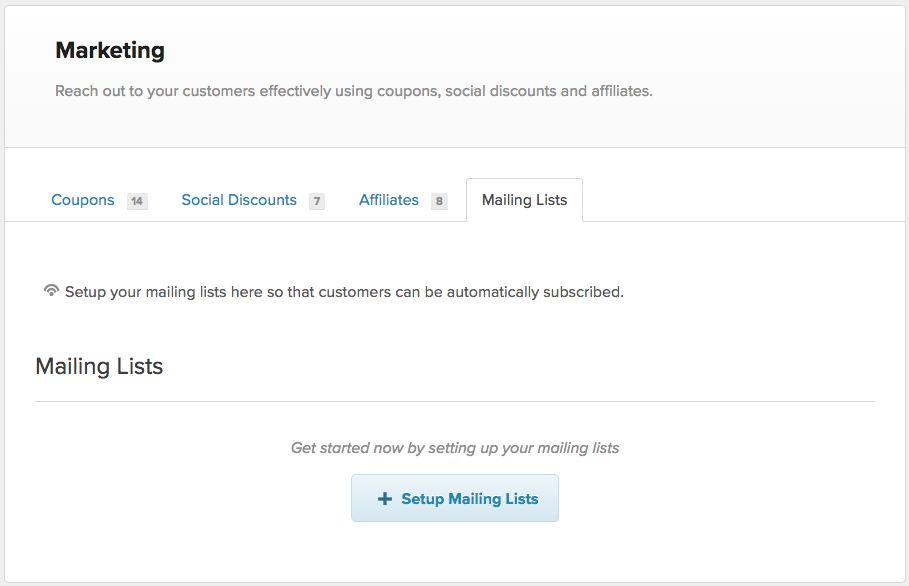Open the Coupons tab
The width and height of the screenshot is (909, 586).
point(83,200)
